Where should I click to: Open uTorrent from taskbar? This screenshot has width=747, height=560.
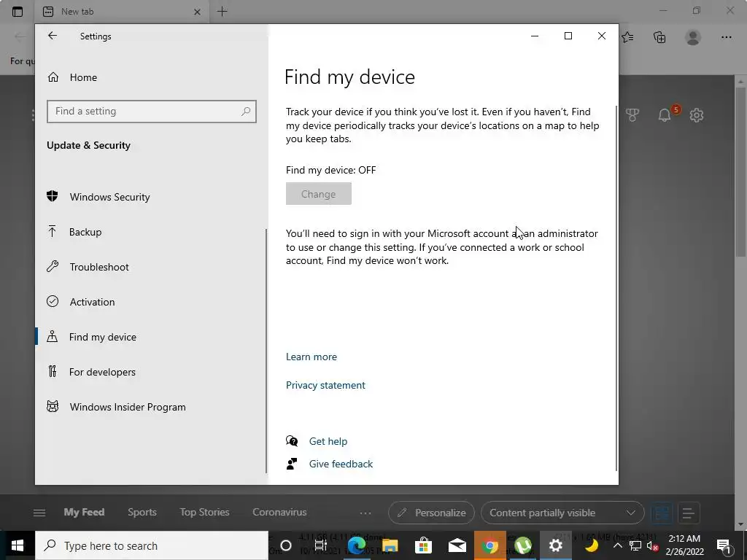(x=522, y=545)
